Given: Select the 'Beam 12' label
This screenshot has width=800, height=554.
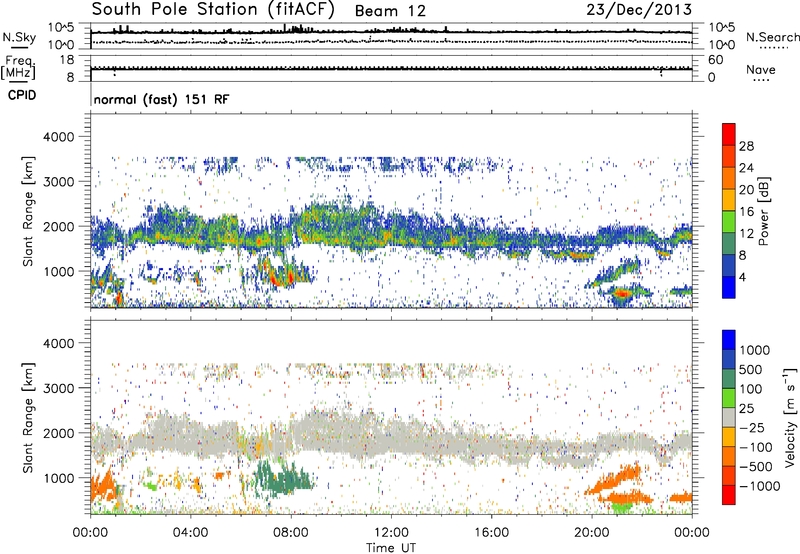Looking at the screenshot, I should (x=390, y=11).
